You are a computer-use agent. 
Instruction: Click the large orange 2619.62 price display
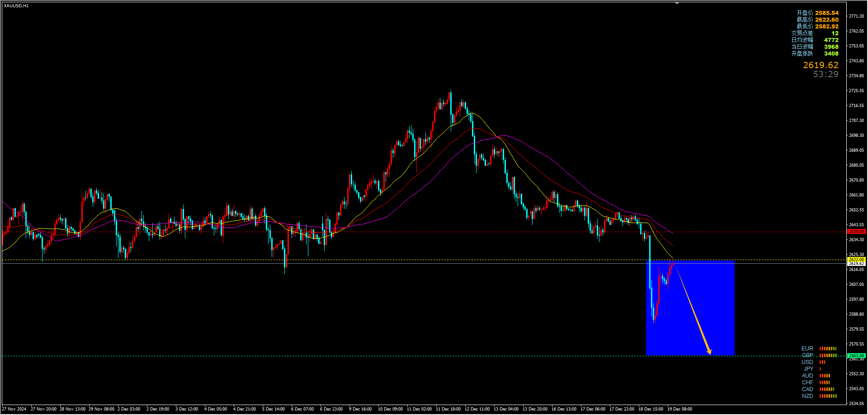coord(821,65)
